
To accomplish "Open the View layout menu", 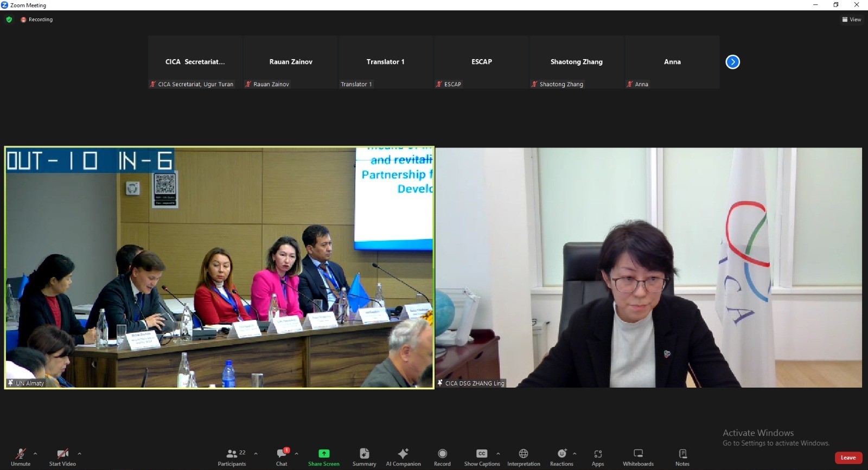I will pyautogui.click(x=851, y=20).
